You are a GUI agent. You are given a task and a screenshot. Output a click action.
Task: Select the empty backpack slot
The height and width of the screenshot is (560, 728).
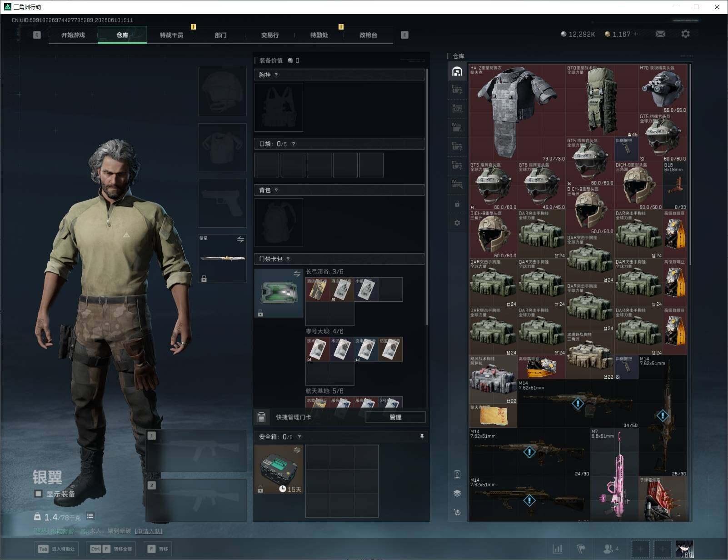click(x=279, y=222)
